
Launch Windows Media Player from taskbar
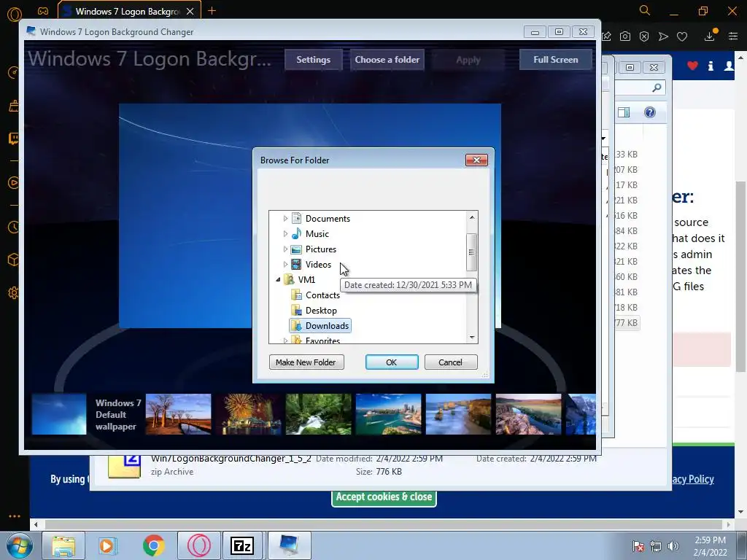tap(108, 545)
